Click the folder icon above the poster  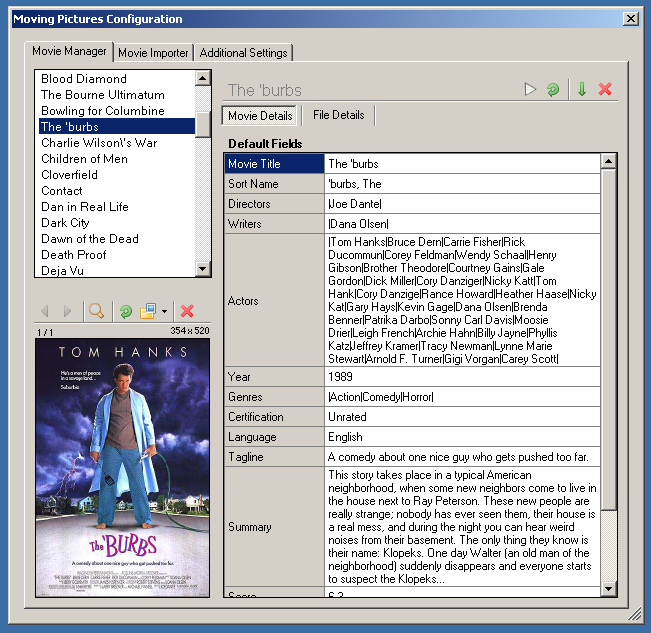148,311
